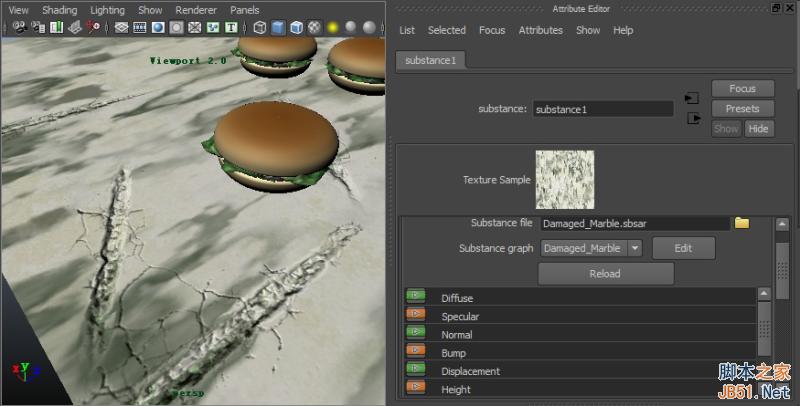The image size is (800, 406).
Task: Click the input connection arrow icon
Action: [x=692, y=98]
